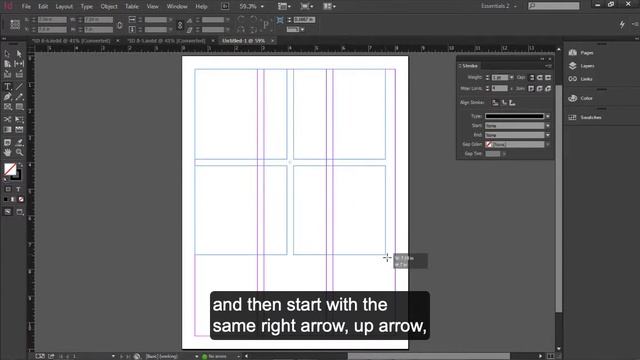The width and height of the screenshot is (640, 360).
Task: Select the Type tool
Action: click(x=7, y=86)
